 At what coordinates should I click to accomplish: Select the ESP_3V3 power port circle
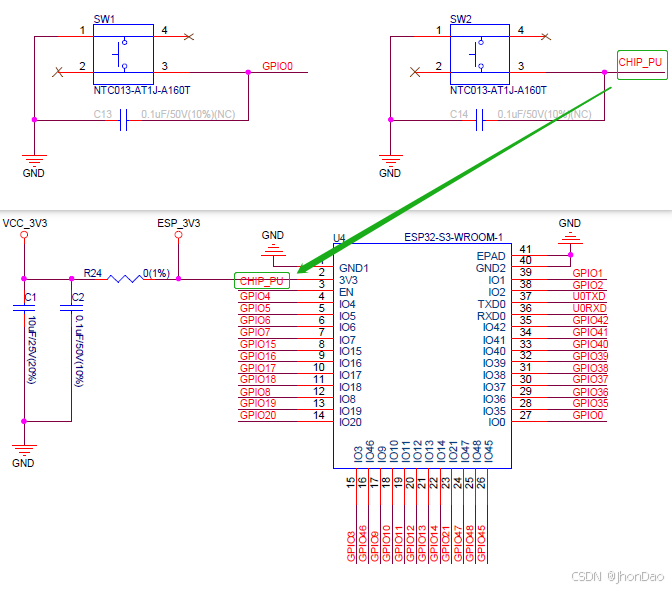coord(178,235)
